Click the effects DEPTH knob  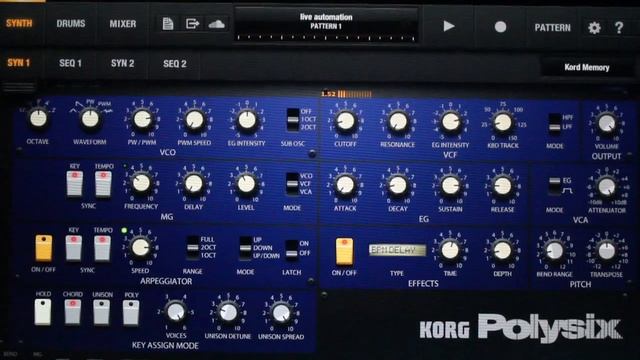[x=502, y=250]
